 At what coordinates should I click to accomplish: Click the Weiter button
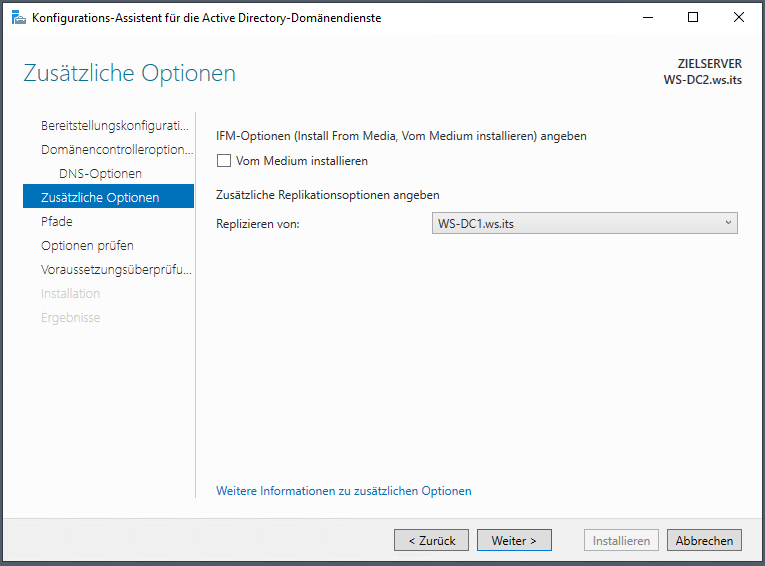coord(514,540)
